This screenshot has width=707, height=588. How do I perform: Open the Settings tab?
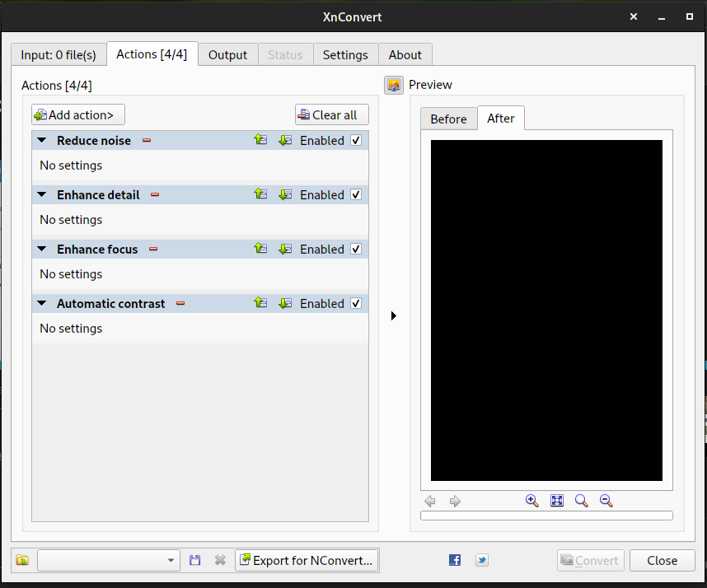click(345, 54)
